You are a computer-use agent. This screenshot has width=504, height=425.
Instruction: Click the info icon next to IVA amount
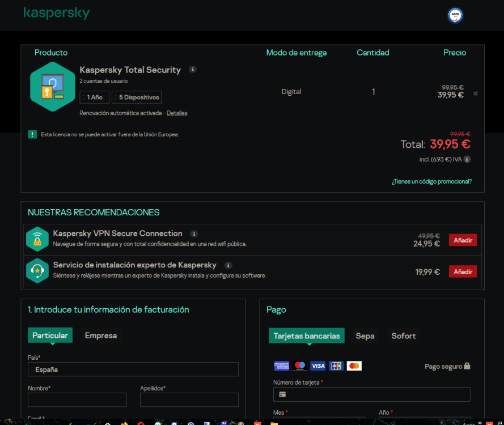[466, 159]
